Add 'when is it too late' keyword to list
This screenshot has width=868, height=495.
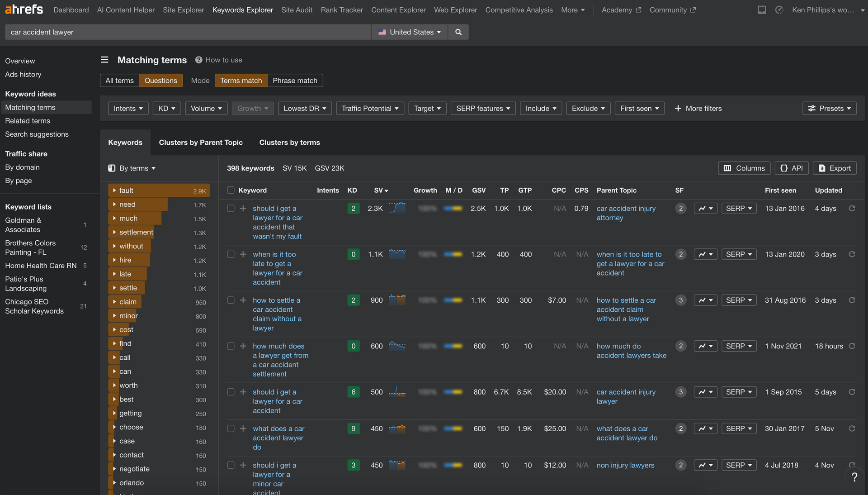tap(243, 254)
